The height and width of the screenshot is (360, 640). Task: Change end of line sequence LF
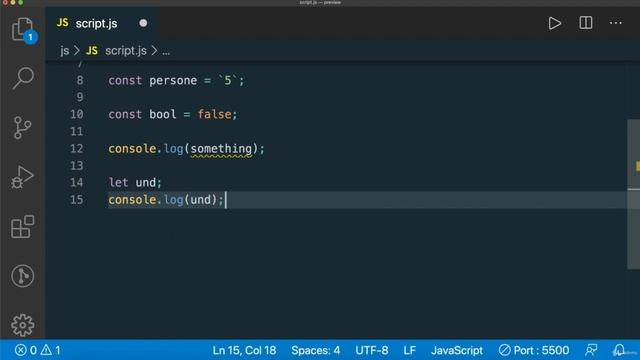pos(409,350)
